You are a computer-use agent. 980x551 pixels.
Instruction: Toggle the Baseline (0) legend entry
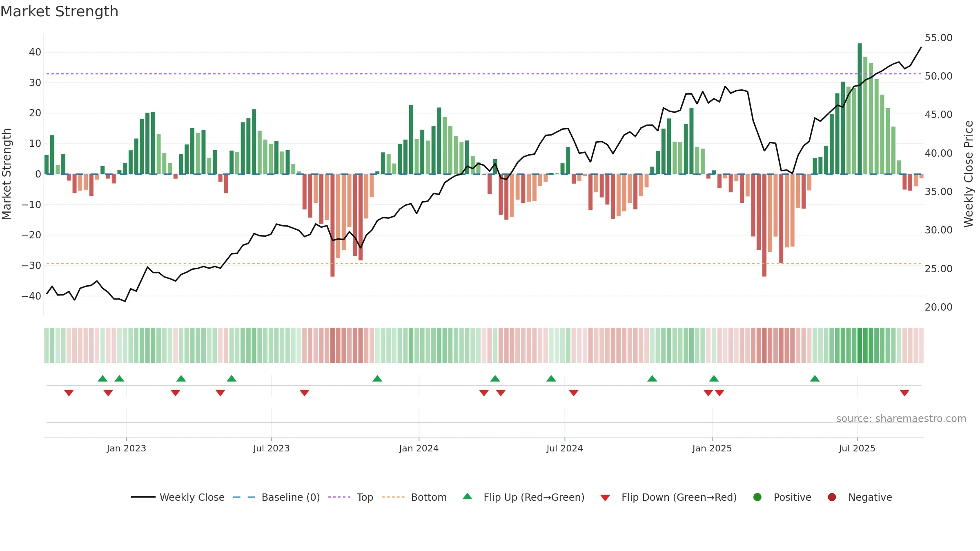pyautogui.click(x=276, y=497)
